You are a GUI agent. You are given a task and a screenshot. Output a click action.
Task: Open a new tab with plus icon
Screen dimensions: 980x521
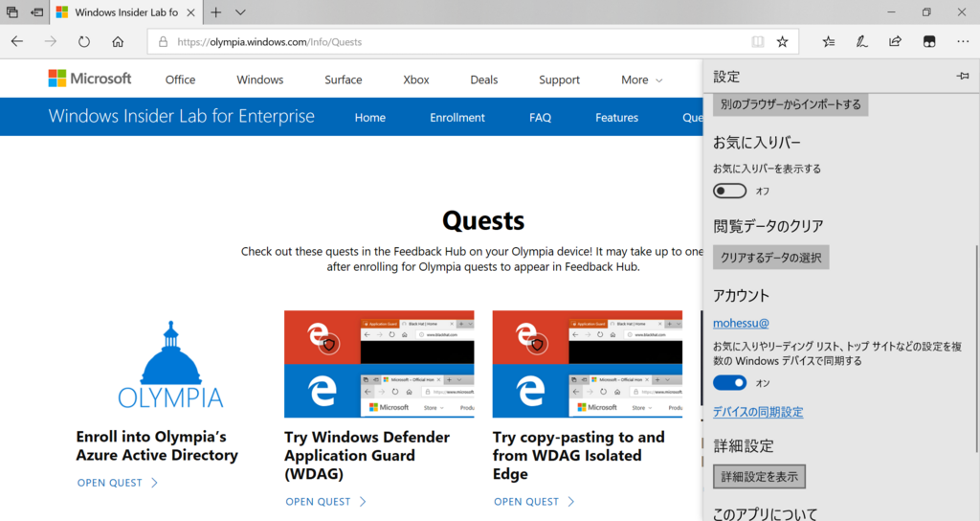(x=215, y=11)
